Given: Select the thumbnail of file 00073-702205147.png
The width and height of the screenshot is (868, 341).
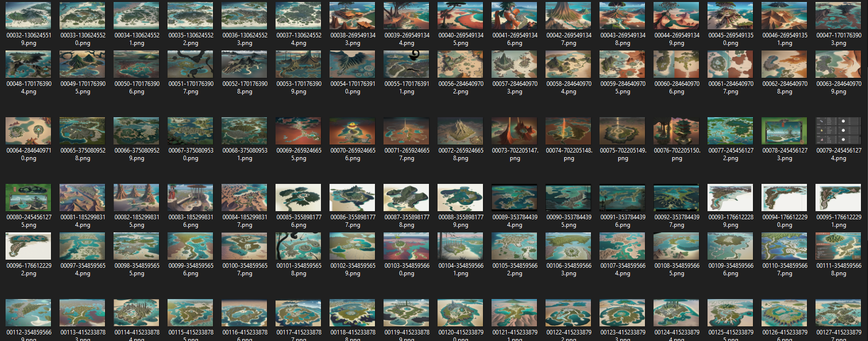Looking at the screenshot, I should (514, 130).
